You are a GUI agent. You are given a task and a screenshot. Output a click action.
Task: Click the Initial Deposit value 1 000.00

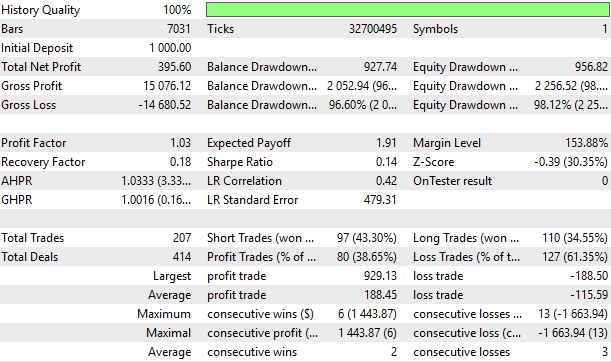tap(170, 48)
